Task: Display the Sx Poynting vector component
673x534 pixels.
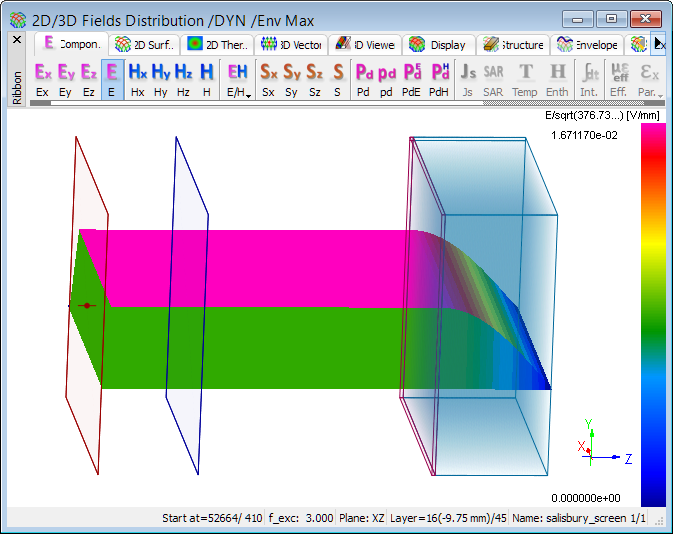Action: [x=268, y=79]
